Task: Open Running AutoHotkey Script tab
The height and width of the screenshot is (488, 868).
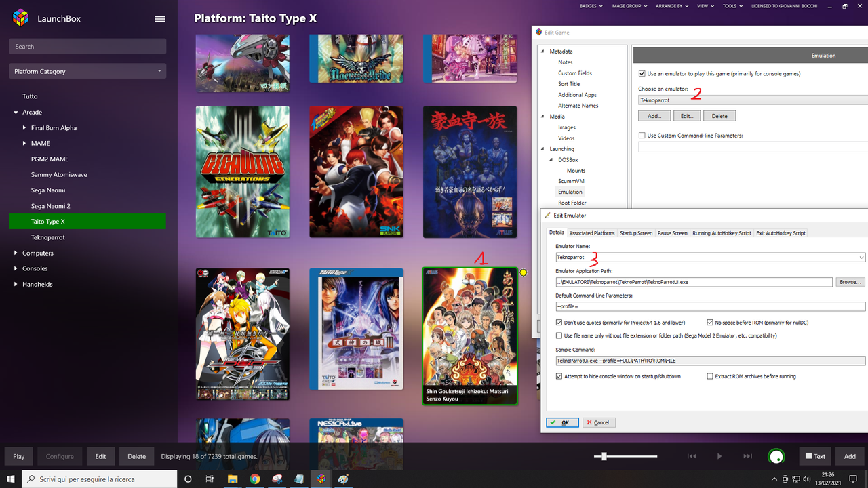Action: point(722,233)
